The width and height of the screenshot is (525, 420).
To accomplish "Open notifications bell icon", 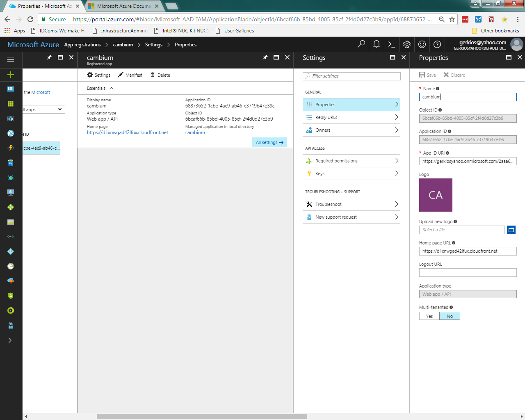I will [377, 44].
